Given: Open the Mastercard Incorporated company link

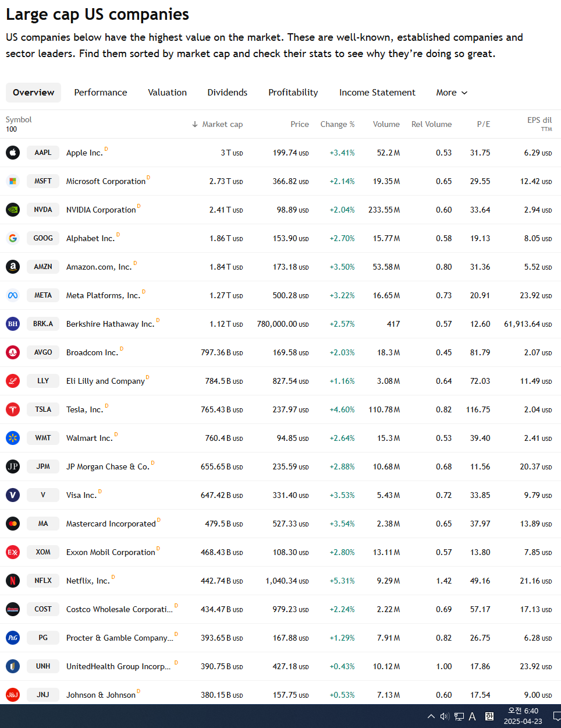Looking at the screenshot, I should pos(111,524).
